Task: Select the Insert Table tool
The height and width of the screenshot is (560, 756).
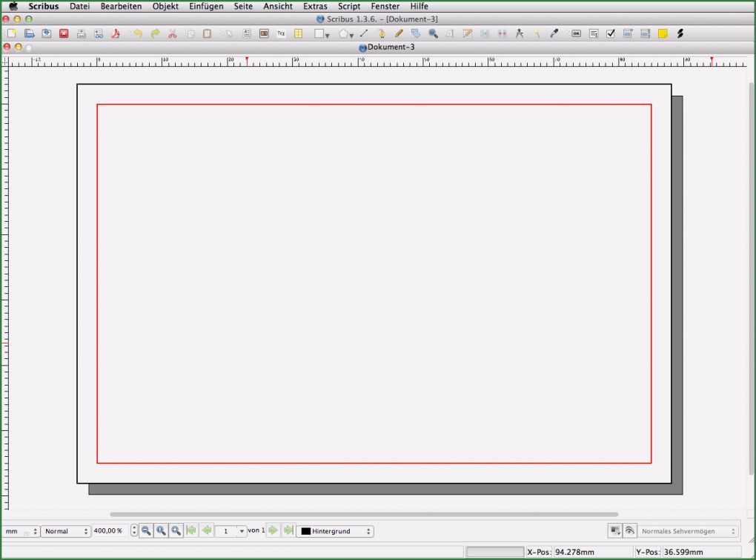Action: (x=298, y=33)
